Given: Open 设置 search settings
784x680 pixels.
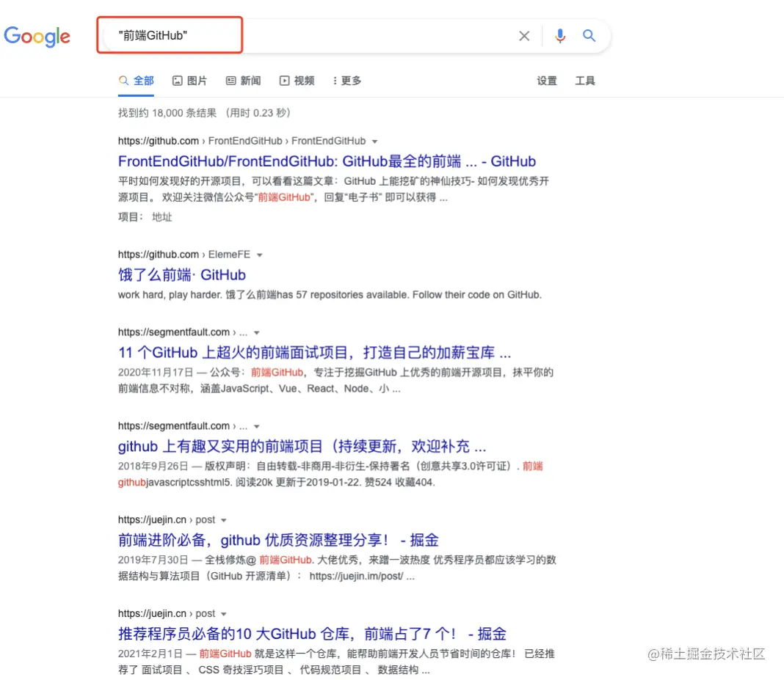Looking at the screenshot, I should click(546, 81).
